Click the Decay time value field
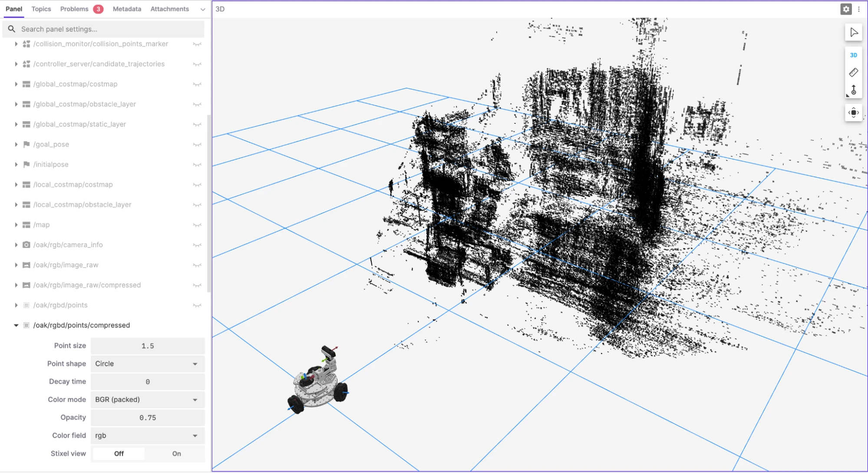Screen dimensions: 868x473 (x=148, y=382)
